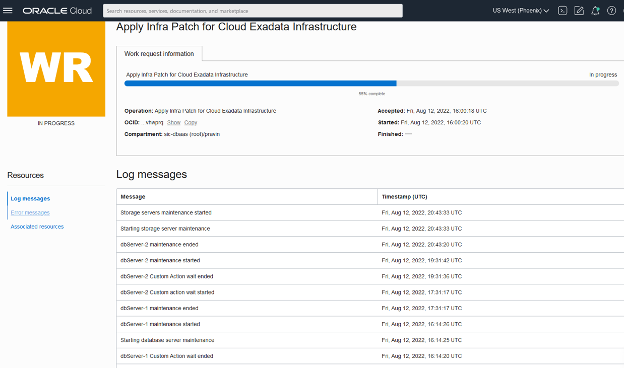Screen dimensions: 624x368
Task: Click the WR work request thumbnail
Action: click(56, 68)
